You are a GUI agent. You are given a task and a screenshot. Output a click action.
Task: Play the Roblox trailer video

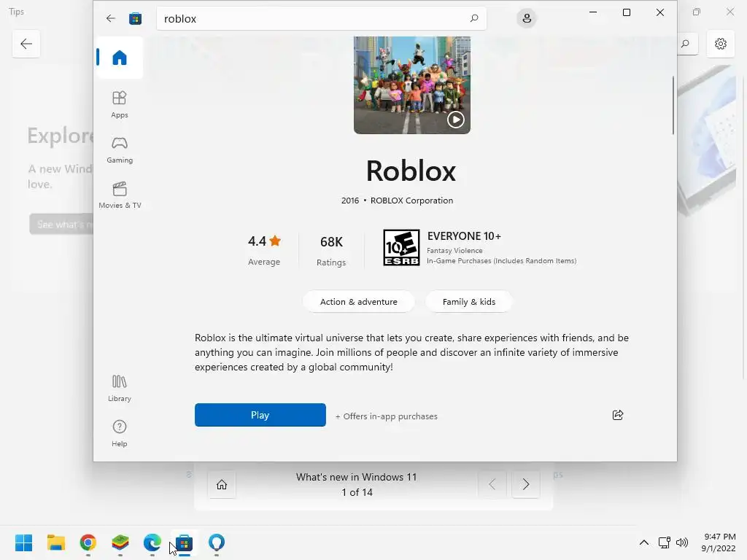click(455, 119)
